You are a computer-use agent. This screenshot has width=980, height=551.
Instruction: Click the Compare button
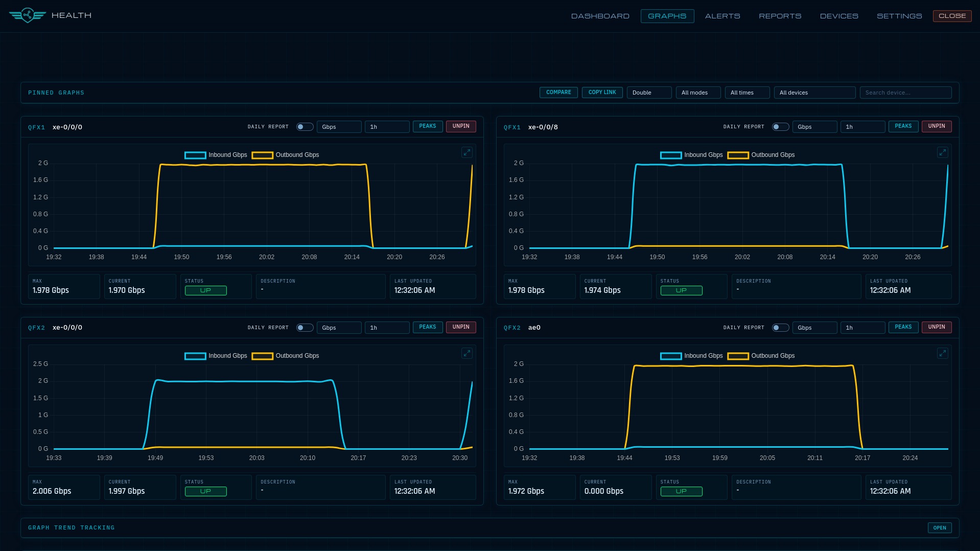click(558, 93)
